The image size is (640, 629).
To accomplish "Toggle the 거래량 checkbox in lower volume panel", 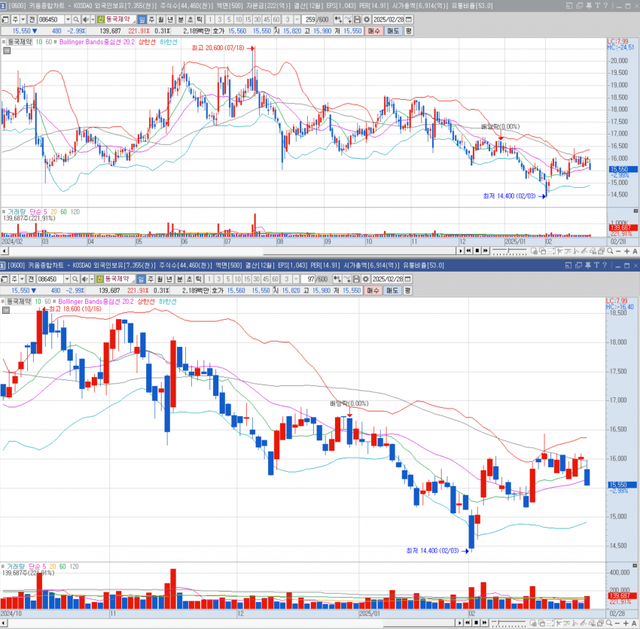I will click(5, 567).
